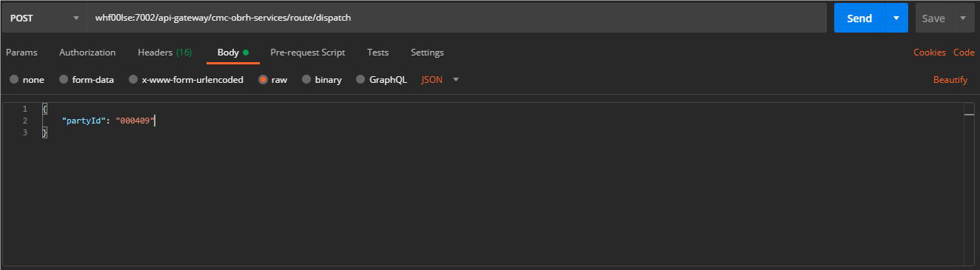The image size is (980, 270).
Task: Open the POST method dropdown
Action: point(44,18)
